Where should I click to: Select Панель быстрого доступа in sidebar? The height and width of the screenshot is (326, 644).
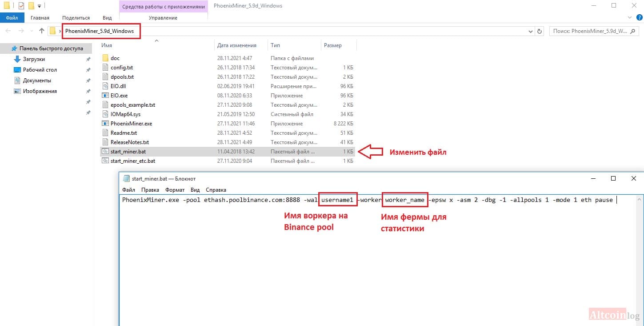(51, 48)
